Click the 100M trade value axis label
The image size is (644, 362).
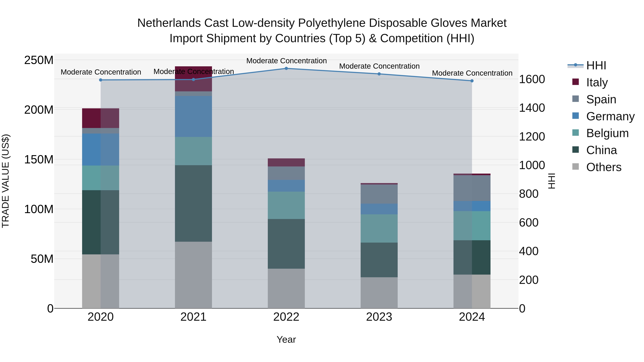39,209
